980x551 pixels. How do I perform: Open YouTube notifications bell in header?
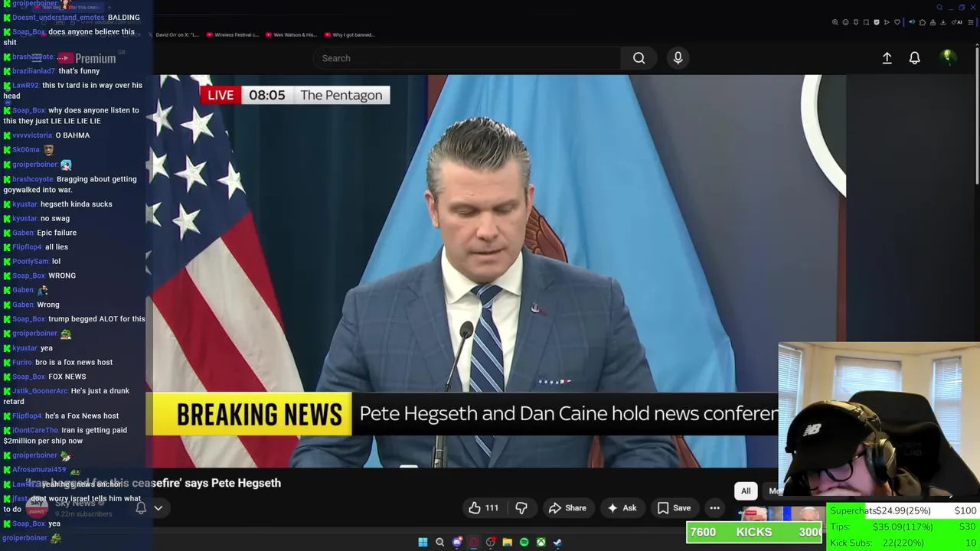(914, 58)
